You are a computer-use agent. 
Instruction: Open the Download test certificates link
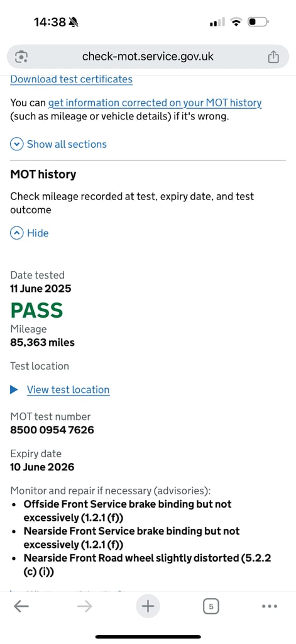click(72, 79)
